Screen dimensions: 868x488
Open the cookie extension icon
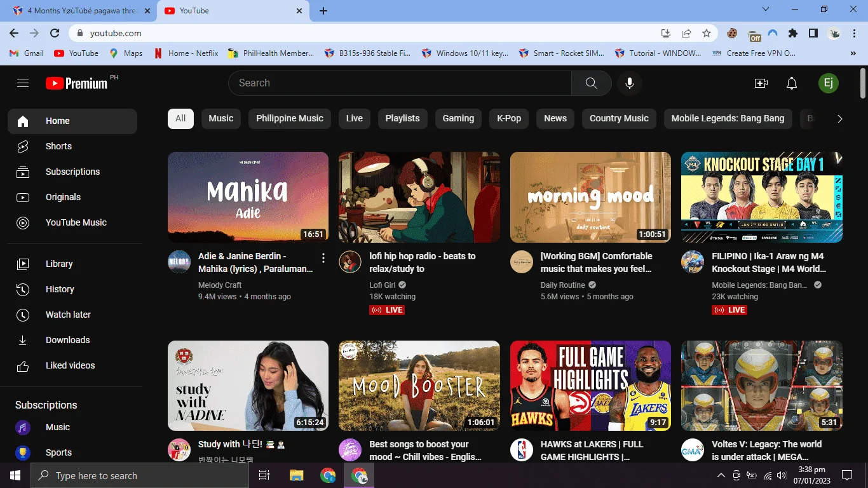click(732, 33)
